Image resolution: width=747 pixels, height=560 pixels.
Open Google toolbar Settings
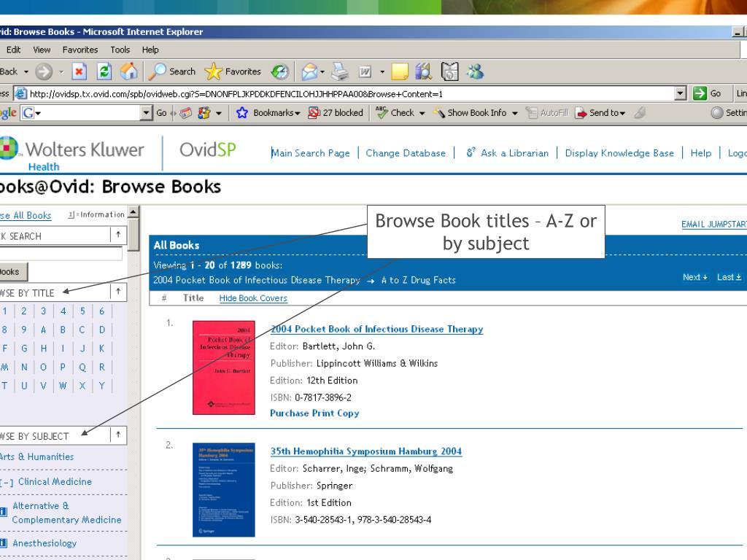pos(729,113)
